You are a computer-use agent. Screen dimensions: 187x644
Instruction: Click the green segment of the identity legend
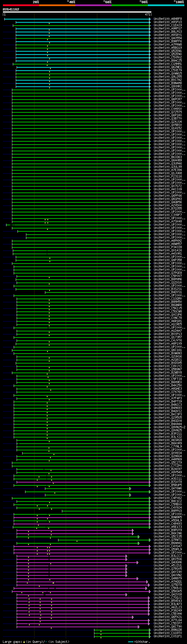point(129,5)
